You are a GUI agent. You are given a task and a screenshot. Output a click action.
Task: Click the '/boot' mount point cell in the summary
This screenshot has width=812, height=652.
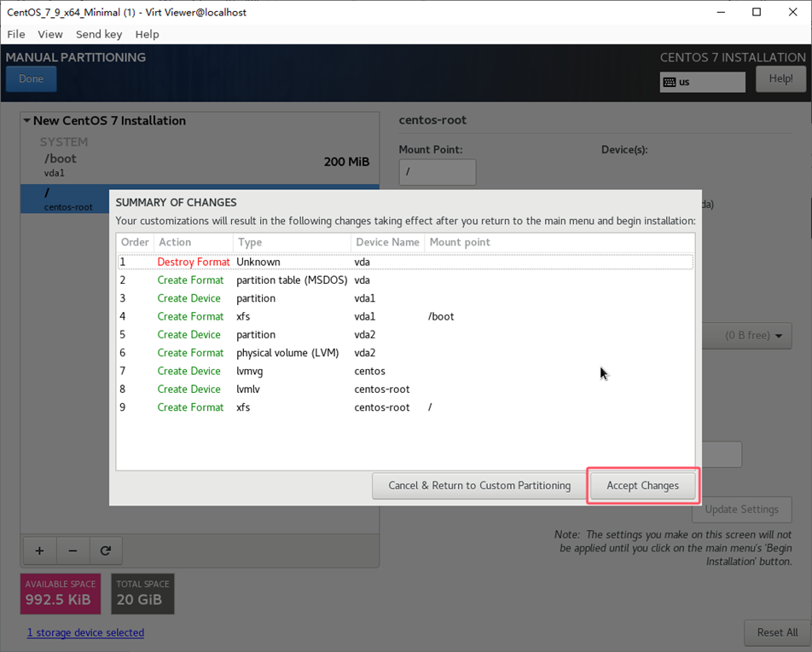point(441,316)
